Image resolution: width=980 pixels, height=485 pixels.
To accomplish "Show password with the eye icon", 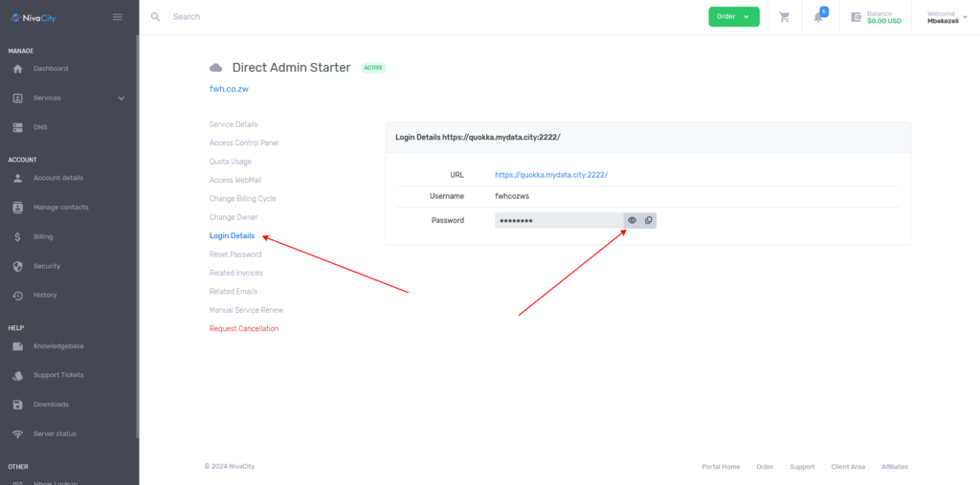I will [632, 220].
